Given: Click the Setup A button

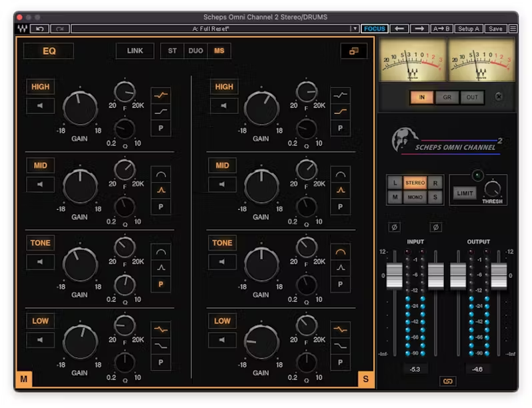Looking at the screenshot, I should coord(469,29).
